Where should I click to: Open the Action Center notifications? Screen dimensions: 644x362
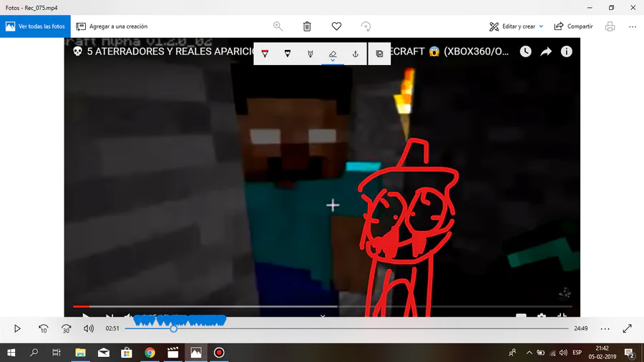point(629,353)
